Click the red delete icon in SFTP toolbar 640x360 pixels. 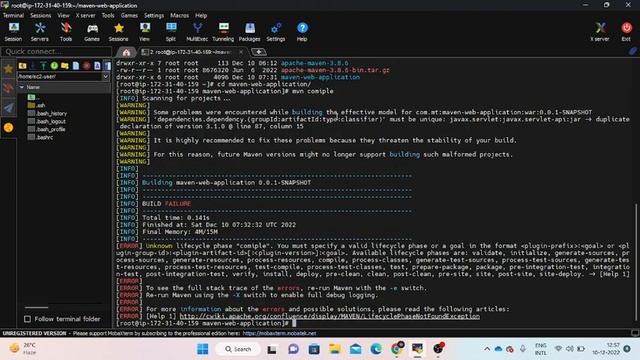(x=87, y=65)
